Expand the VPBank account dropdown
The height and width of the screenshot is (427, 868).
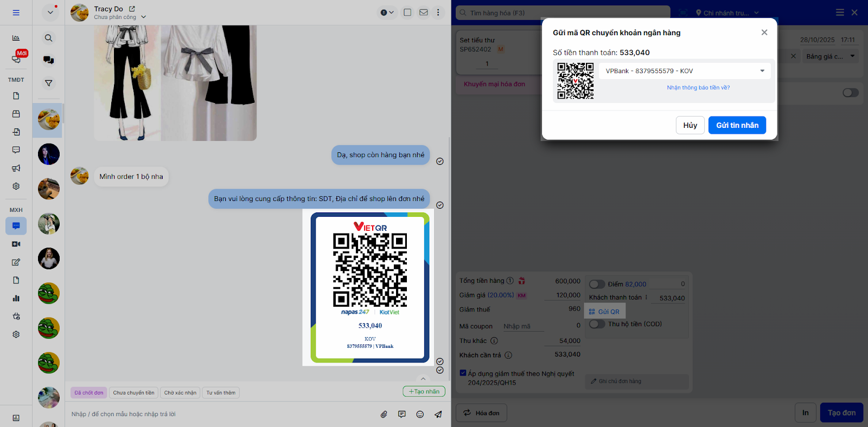point(685,71)
